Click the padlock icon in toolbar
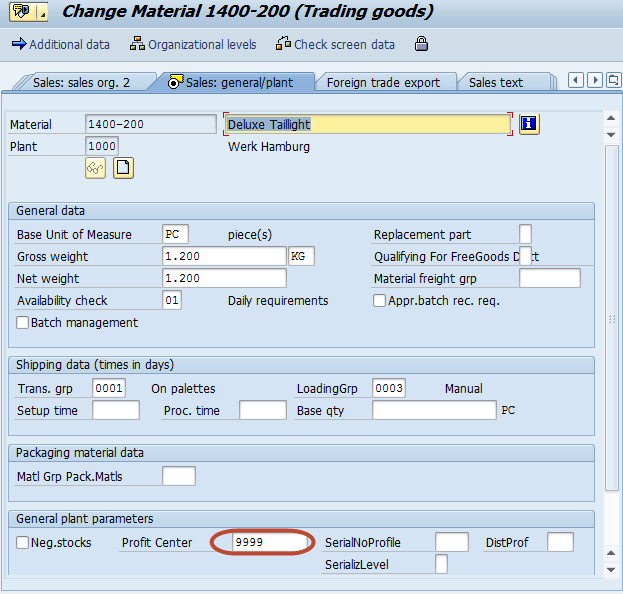The image size is (623, 594). point(421,44)
